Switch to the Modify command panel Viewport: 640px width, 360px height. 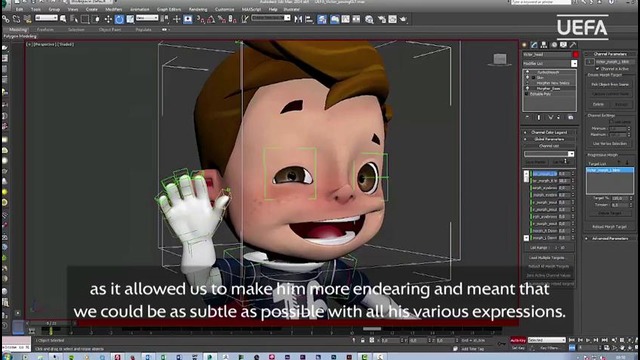tap(534, 45)
